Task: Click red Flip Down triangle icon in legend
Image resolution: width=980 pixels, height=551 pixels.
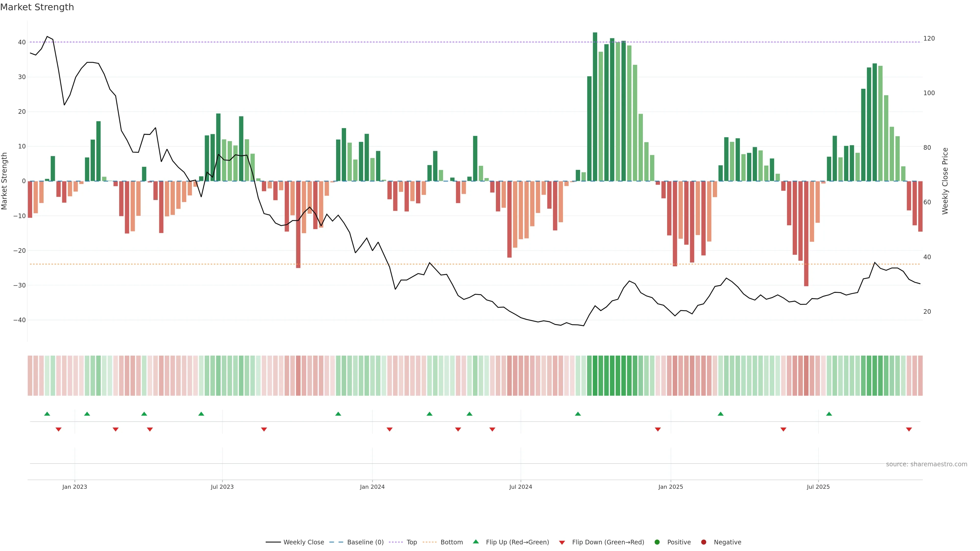Action: [562, 542]
